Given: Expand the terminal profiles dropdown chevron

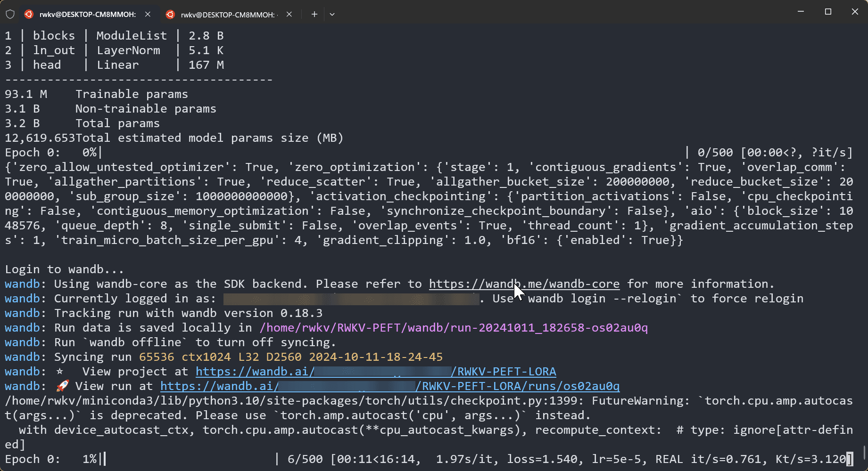Looking at the screenshot, I should (332, 14).
